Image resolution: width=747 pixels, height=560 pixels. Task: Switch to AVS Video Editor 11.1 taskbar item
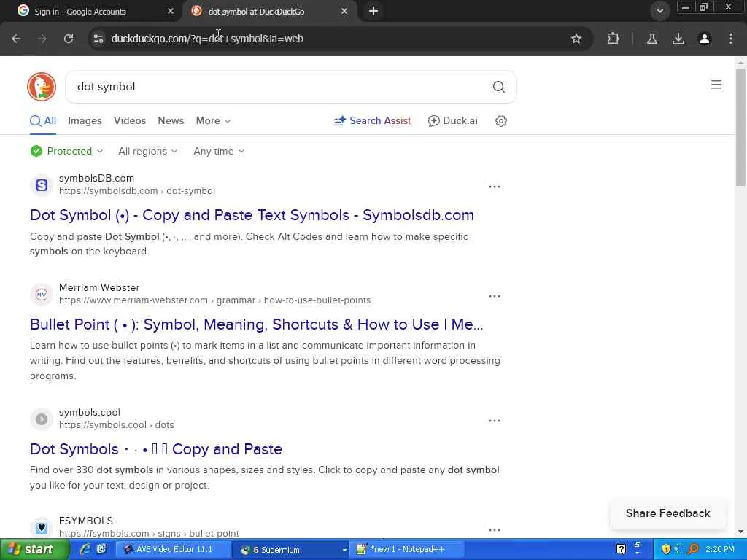pos(174,550)
